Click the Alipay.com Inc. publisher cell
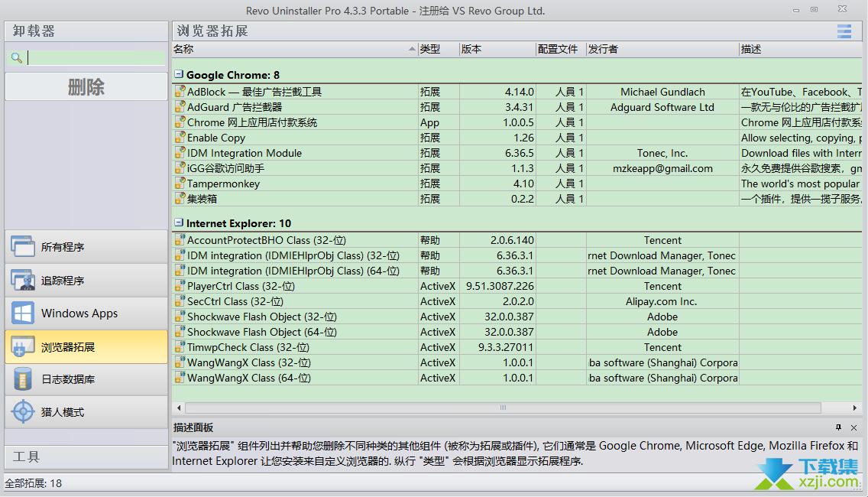This screenshot has height=497, width=868. [661, 301]
